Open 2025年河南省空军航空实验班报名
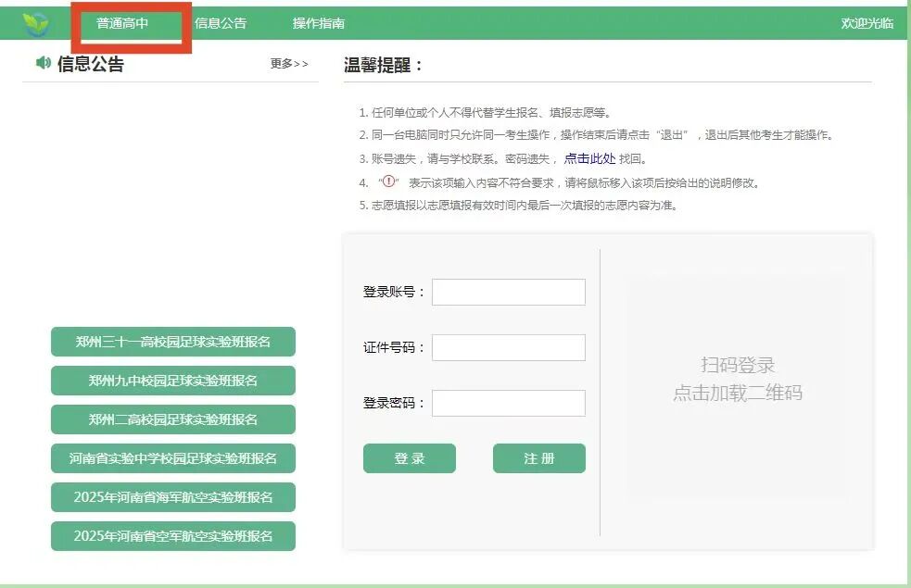The height and width of the screenshot is (588, 911). tap(173, 536)
